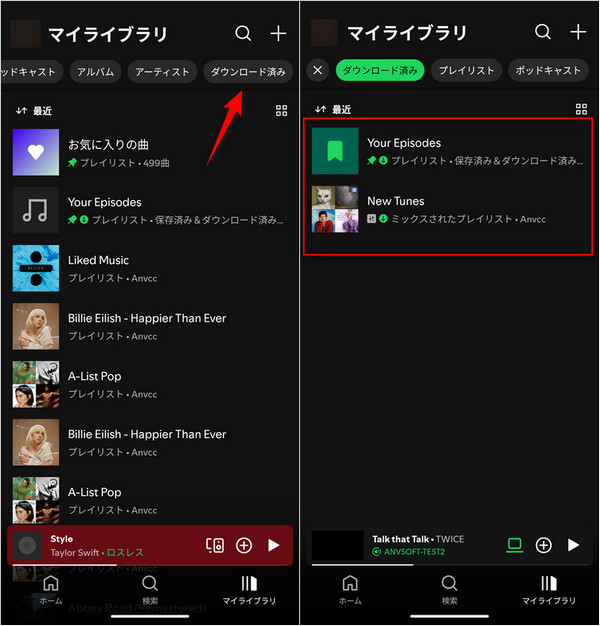The image size is (600, 626).
Task: Open New Tunes mixed playlist
Action: tap(448, 209)
